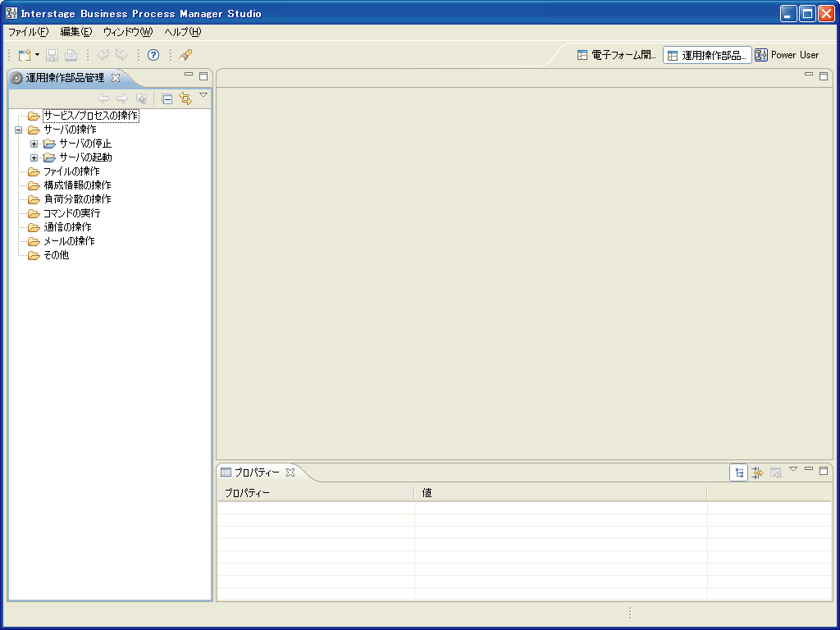Select the サービス/プロセスの操作 folder

(90, 116)
